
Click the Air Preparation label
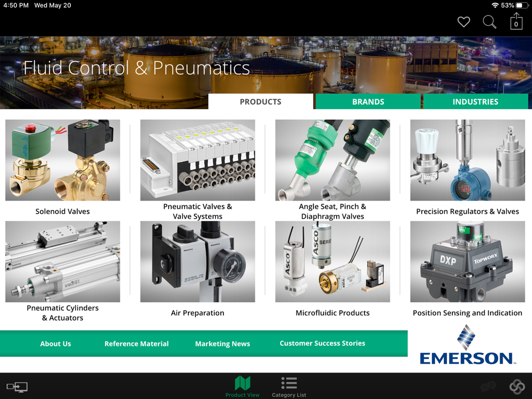click(x=197, y=313)
